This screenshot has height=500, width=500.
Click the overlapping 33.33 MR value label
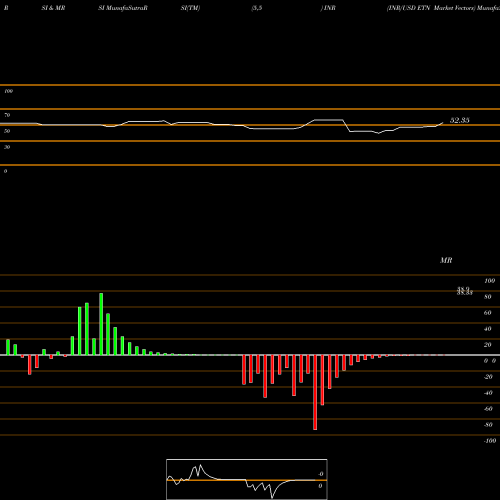(465, 293)
